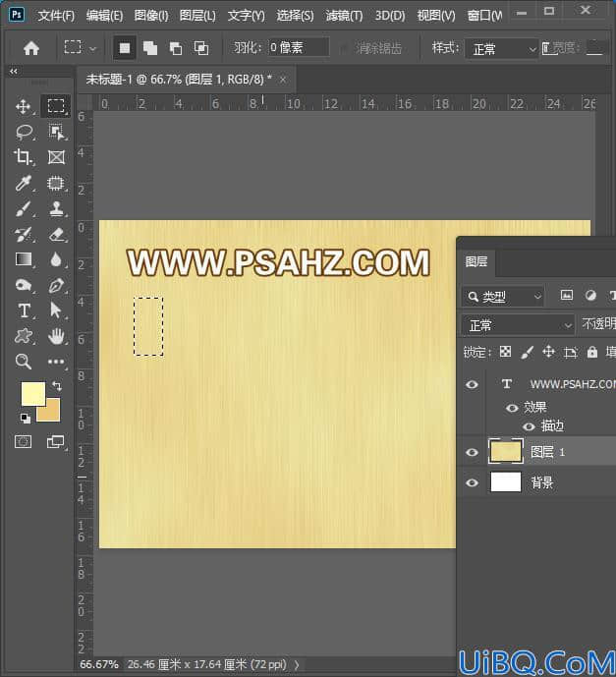Select the Dodge tool
Viewport: 616px width, 677px height.
(x=24, y=285)
